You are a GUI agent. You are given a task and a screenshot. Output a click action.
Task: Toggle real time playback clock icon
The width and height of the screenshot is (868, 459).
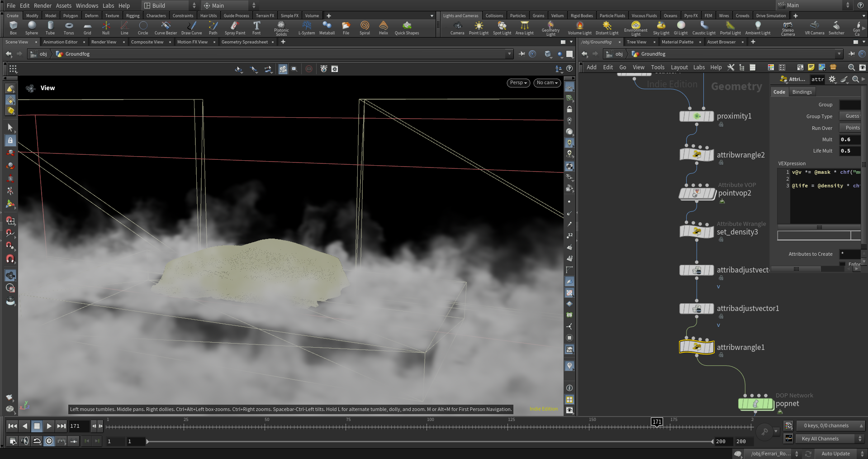click(x=49, y=441)
